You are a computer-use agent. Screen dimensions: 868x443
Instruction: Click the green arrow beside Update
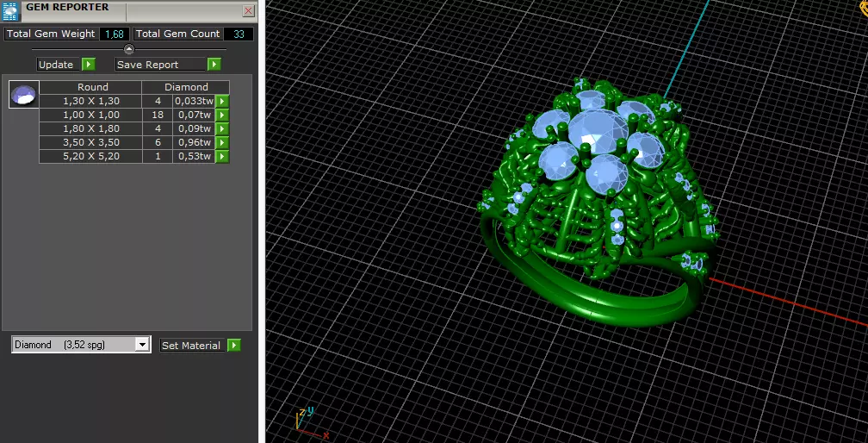tap(89, 65)
